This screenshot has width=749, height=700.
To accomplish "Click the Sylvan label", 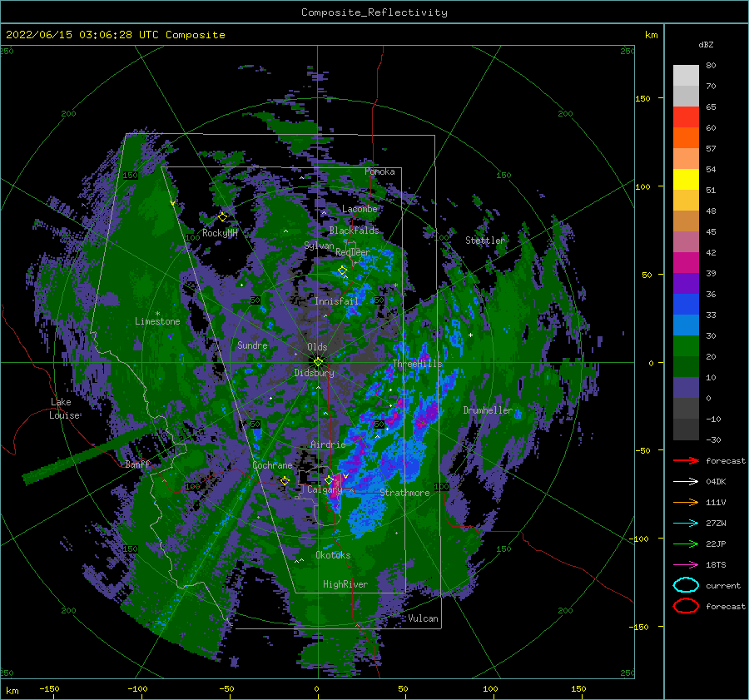I will click(x=319, y=246).
